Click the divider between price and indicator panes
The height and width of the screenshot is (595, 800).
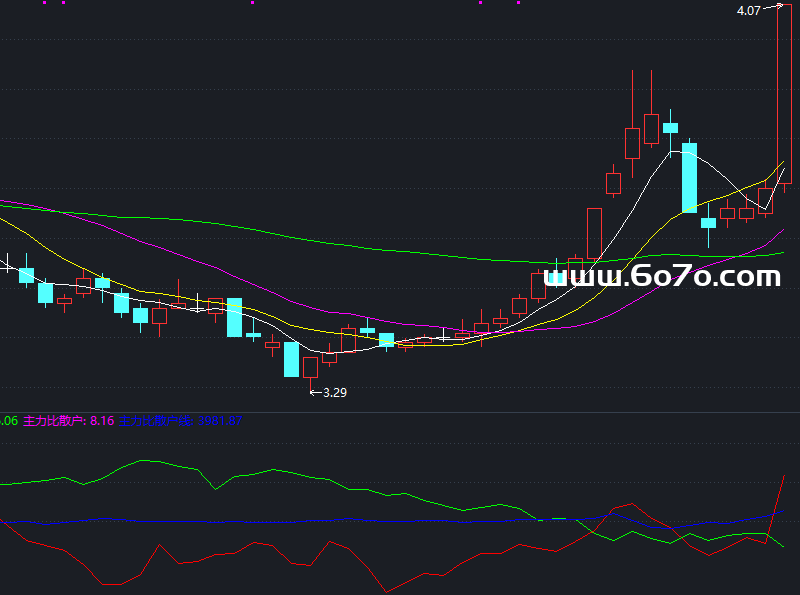coord(400,411)
